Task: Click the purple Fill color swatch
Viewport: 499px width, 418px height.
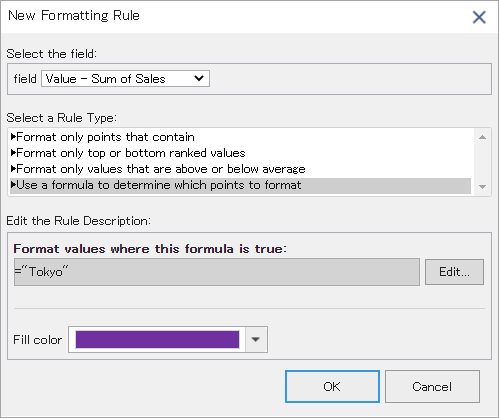Action: tap(157, 340)
